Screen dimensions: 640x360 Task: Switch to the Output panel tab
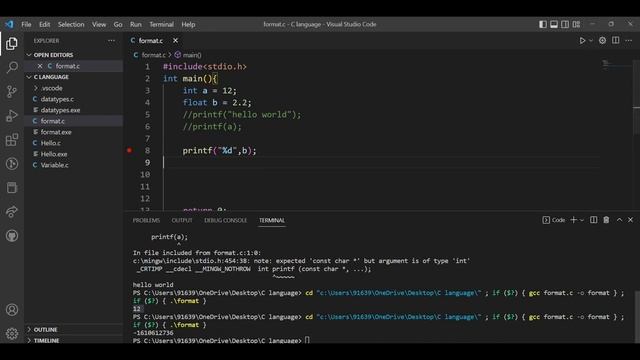tap(182, 220)
